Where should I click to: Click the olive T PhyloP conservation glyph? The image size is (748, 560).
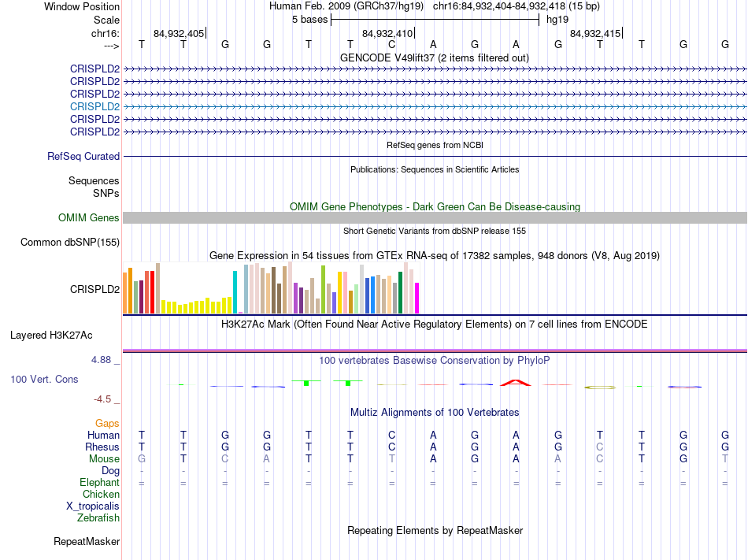[x=600, y=388]
